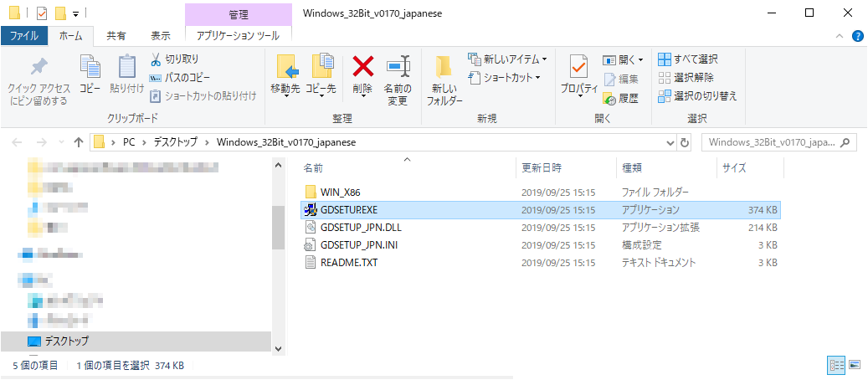The image size is (868, 380).
Task: Open the ファイル (File) tab
Action: [x=24, y=36]
